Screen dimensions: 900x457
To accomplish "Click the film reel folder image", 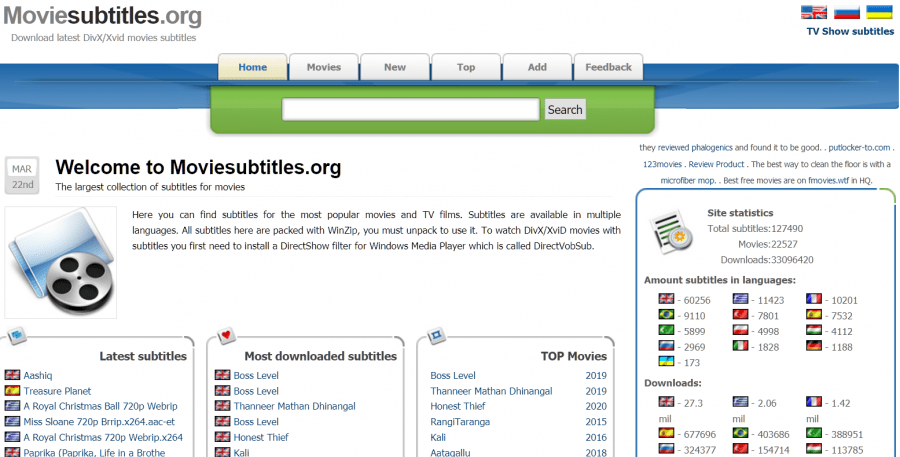I will pos(61,262).
